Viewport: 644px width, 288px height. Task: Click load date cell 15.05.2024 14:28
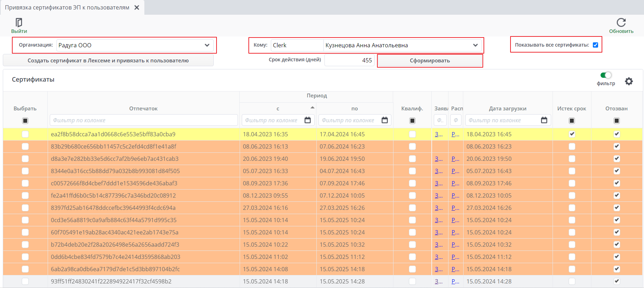[x=489, y=281]
